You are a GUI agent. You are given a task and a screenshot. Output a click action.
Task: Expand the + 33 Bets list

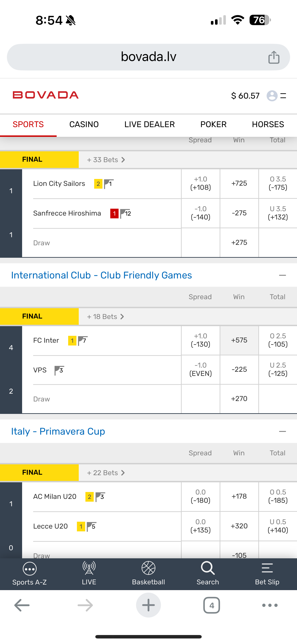point(106,160)
